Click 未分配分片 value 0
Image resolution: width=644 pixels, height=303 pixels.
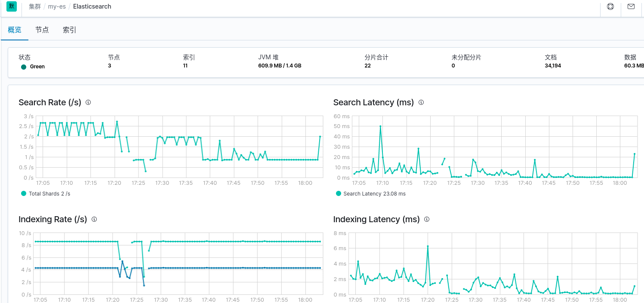pos(453,66)
